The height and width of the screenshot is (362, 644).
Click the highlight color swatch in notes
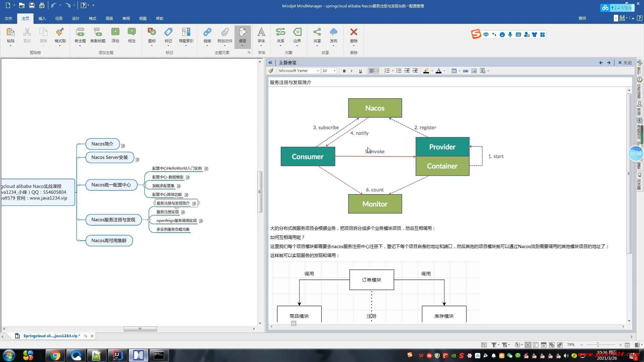click(x=426, y=71)
